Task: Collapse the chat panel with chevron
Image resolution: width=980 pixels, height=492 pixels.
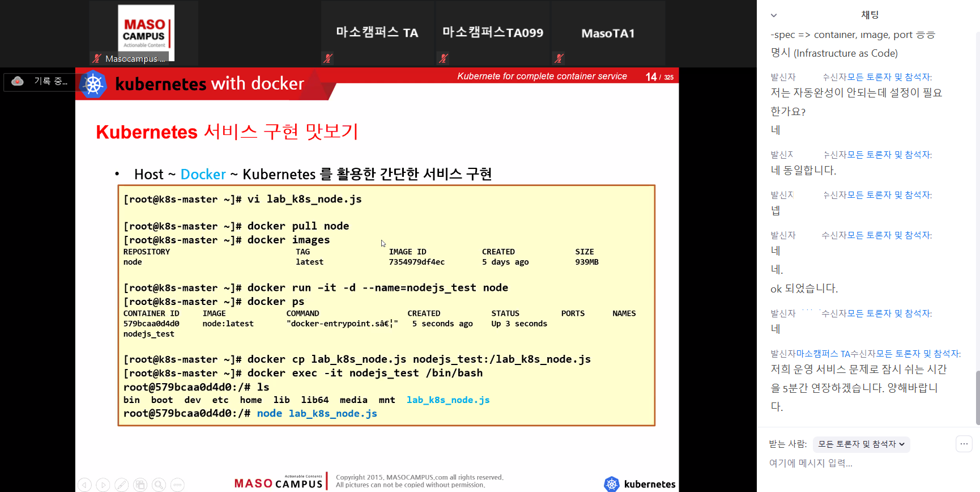Action: [x=774, y=15]
